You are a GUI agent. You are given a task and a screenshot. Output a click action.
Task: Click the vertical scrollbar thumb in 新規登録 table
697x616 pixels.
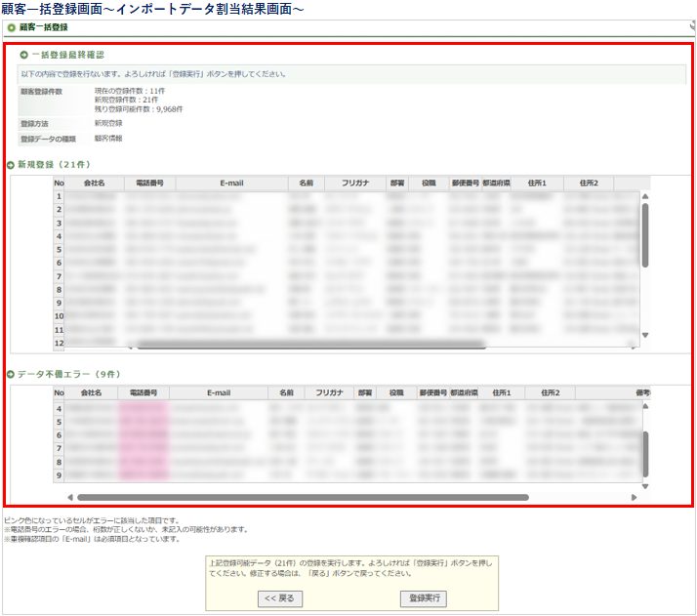click(644, 234)
